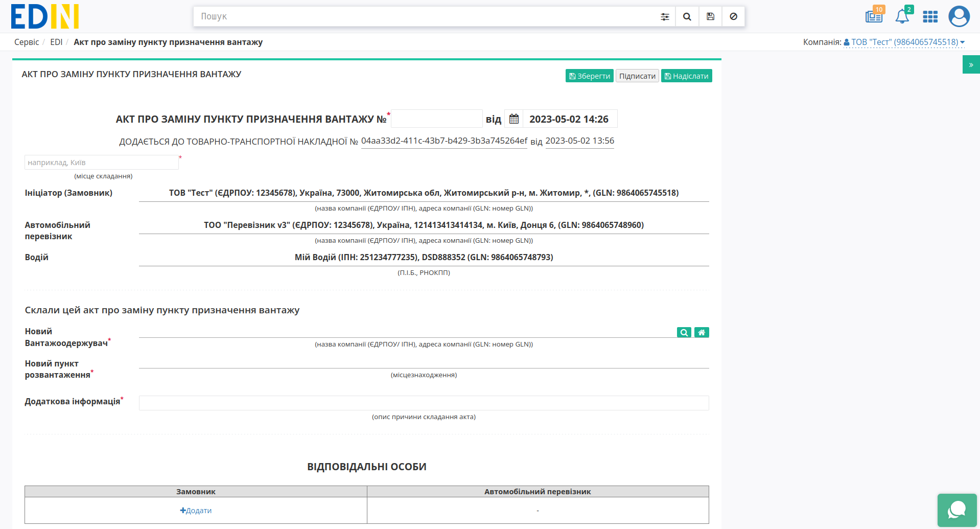Focus the Новий пункт розвантаження field

(424, 362)
